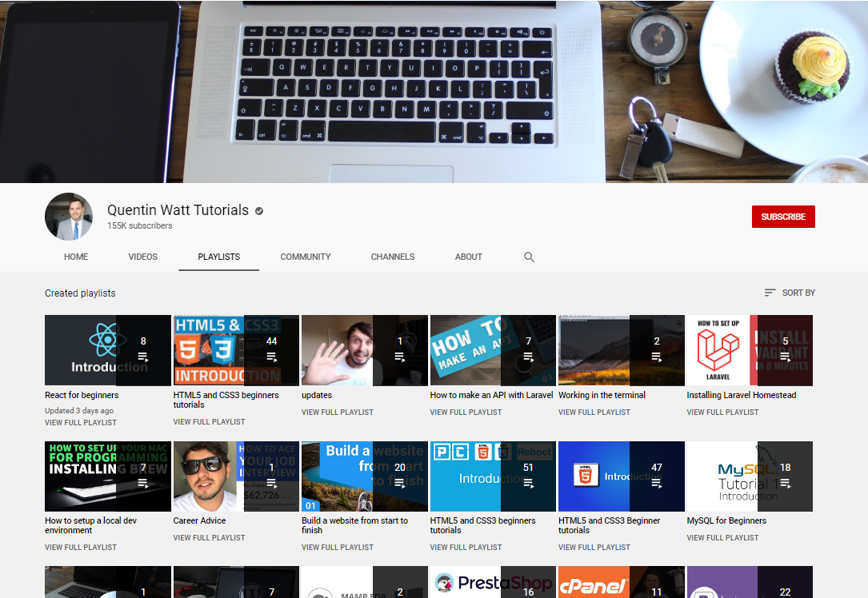Open the Community tab
Screen dimensions: 868x598
click(x=305, y=257)
